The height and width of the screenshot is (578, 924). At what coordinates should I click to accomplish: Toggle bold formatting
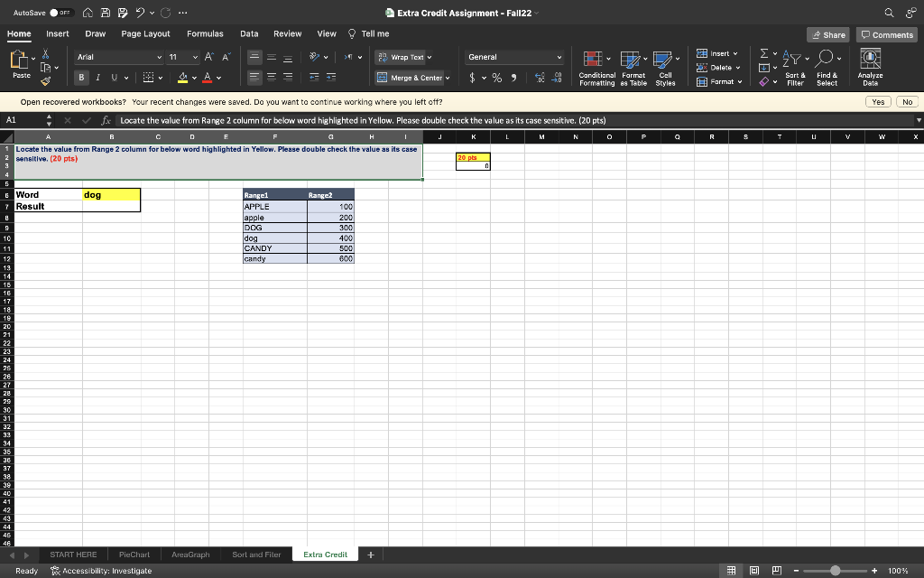[82, 78]
